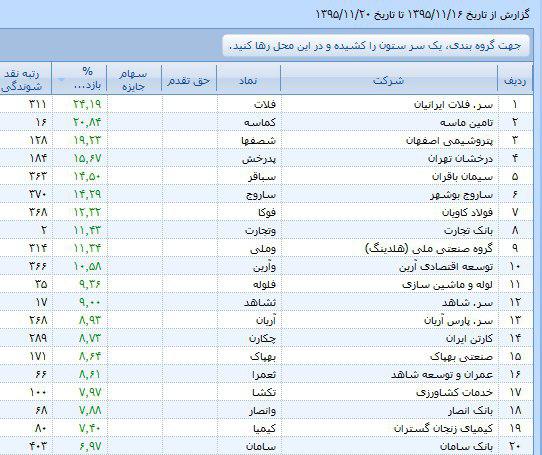Select company خدمات کشاورزی
Image resolution: width=542 pixels, height=455 pixels.
(x=455, y=392)
